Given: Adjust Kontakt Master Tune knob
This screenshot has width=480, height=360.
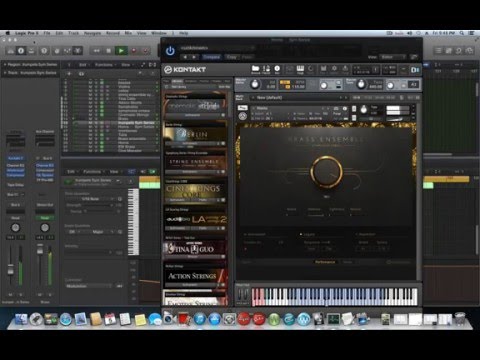Looking at the screenshot, I should coord(361,84).
